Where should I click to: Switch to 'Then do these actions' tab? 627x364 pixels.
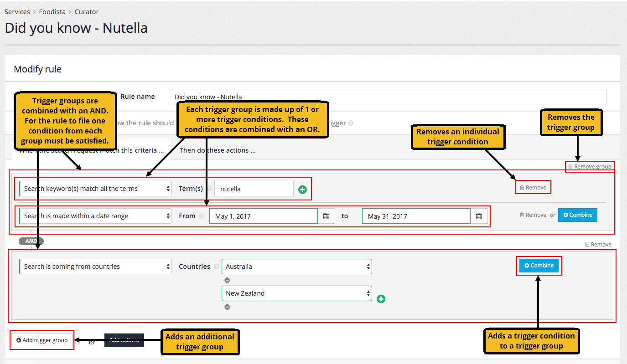[x=217, y=150]
